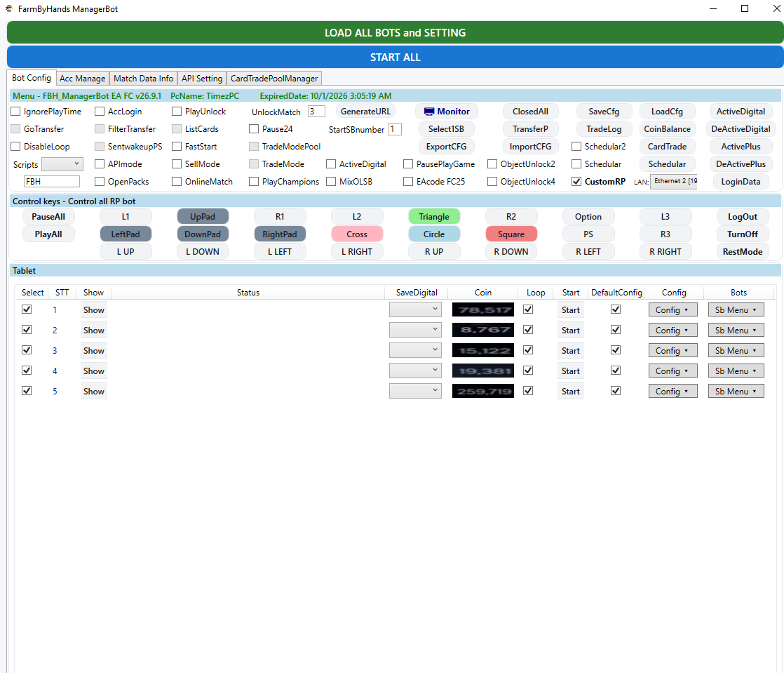Expand the Config menu for row 1

click(x=673, y=309)
